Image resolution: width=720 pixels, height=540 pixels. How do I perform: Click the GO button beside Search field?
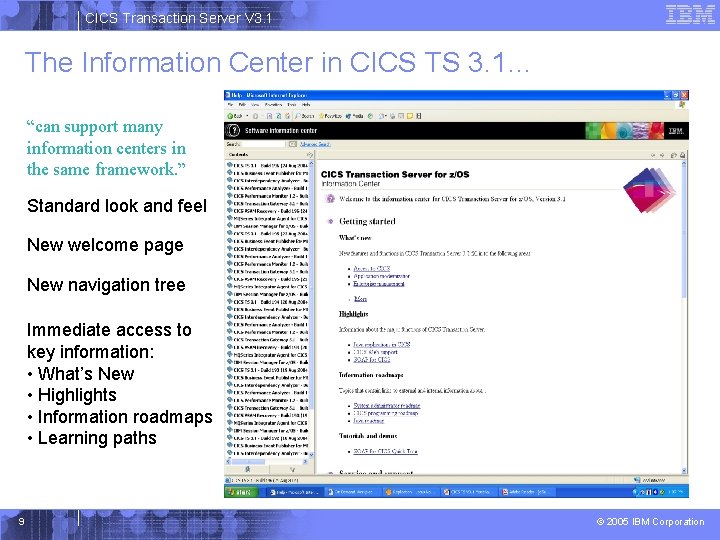pos(292,144)
